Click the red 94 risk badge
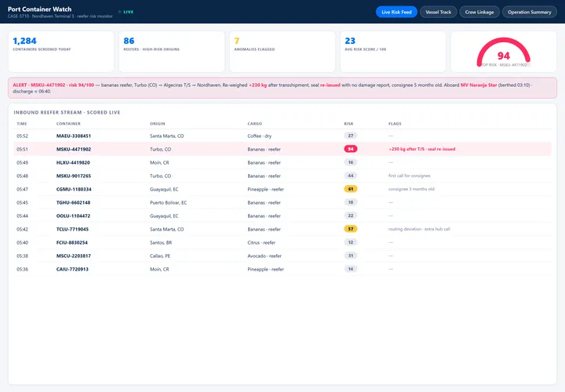Screen dimensions: 565x392 [x=351, y=149]
